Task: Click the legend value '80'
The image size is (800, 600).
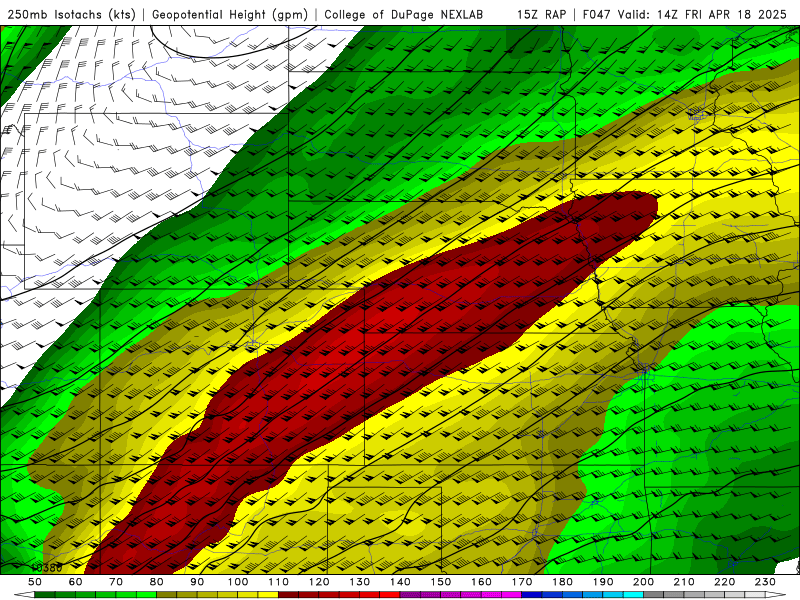Action: click(157, 582)
